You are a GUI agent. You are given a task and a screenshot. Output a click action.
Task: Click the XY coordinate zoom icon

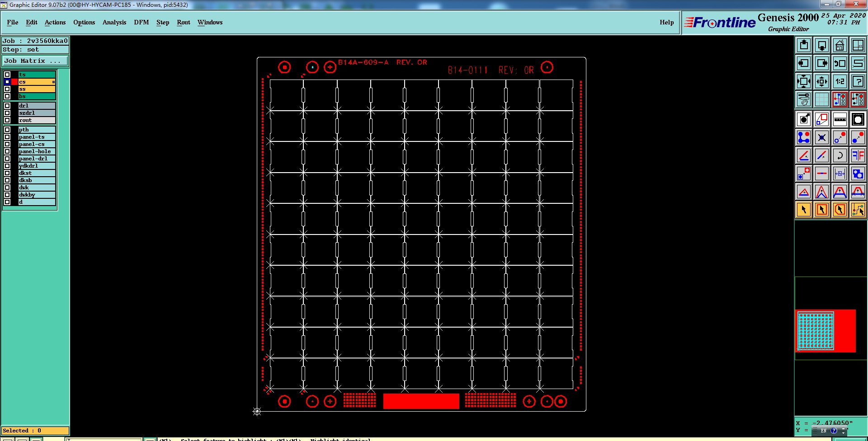[858, 45]
